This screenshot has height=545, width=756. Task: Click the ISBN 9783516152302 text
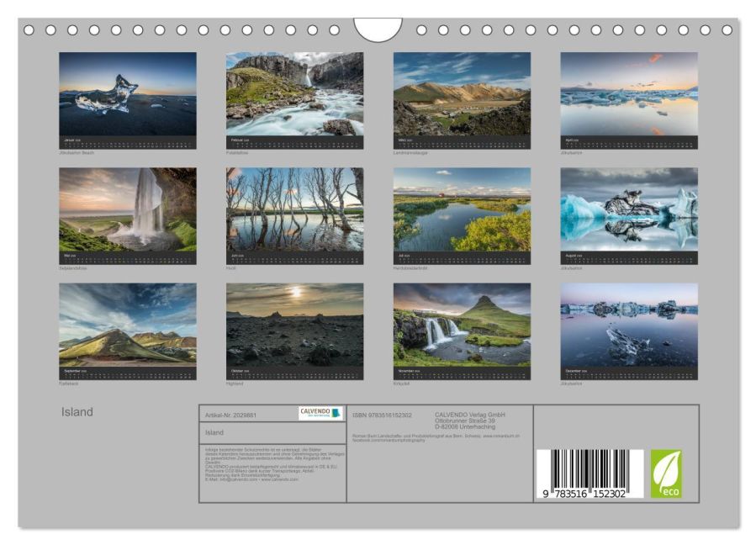click(382, 415)
